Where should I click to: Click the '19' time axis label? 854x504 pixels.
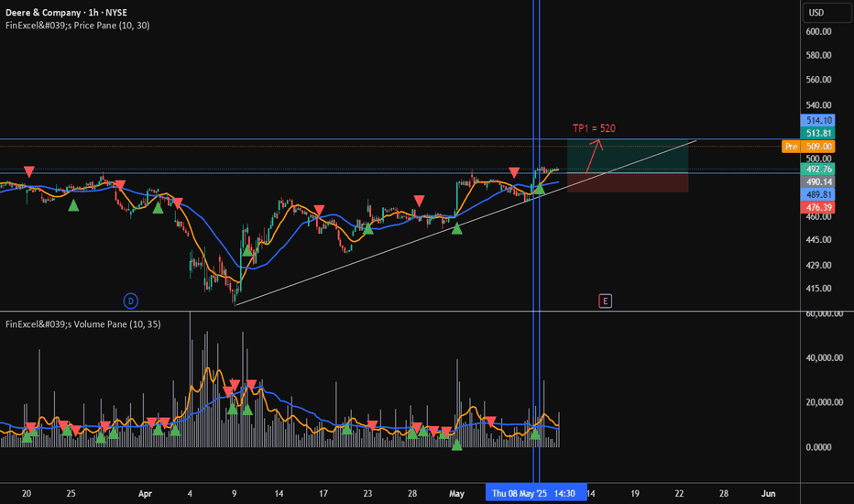click(x=634, y=494)
